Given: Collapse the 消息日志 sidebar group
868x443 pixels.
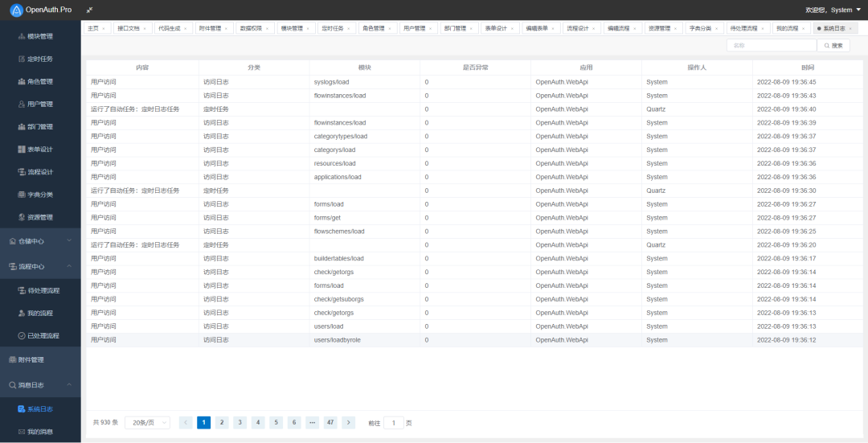Looking at the screenshot, I should (x=40, y=385).
